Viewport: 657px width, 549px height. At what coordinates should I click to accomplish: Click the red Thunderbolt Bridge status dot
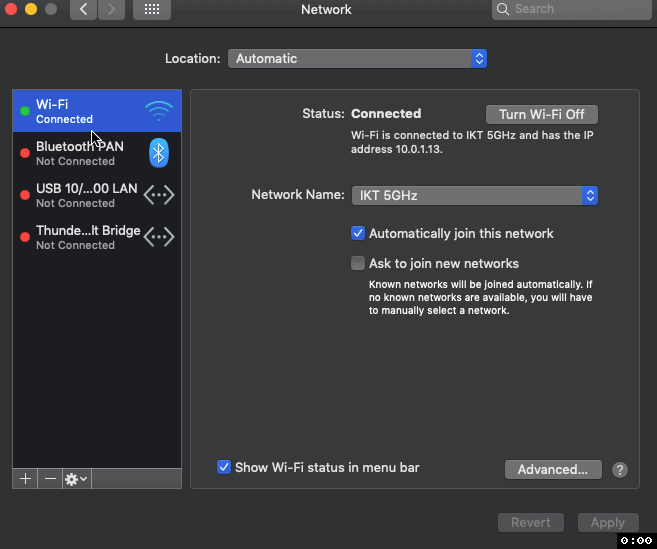pos(25,237)
